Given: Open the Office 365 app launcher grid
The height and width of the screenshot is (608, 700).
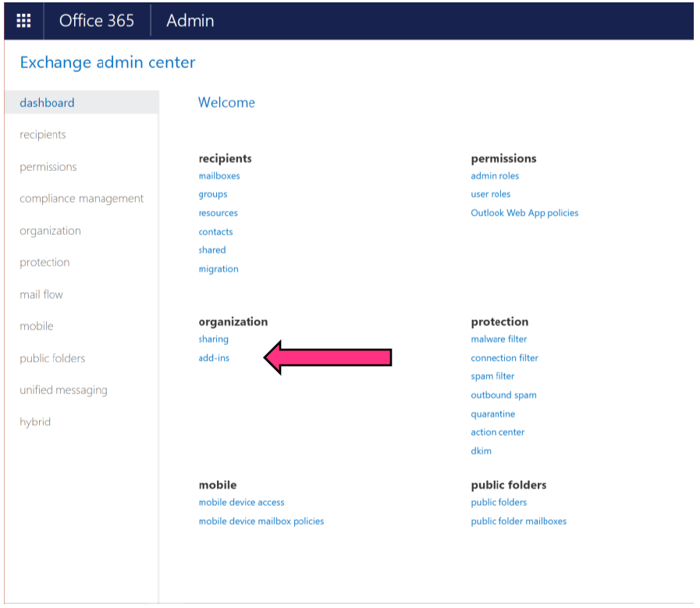Looking at the screenshot, I should (x=23, y=21).
